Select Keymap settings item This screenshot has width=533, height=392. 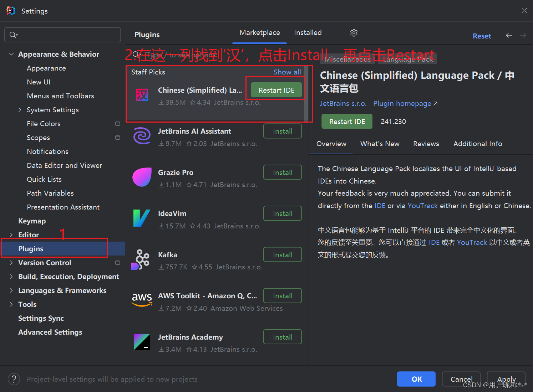tap(32, 221)
